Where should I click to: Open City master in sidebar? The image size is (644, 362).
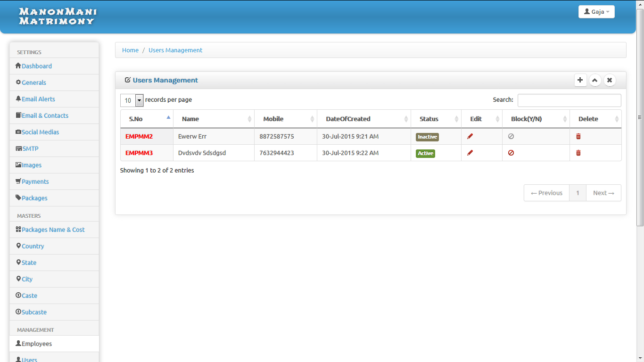pyautogui.click(x=54, y=279)
